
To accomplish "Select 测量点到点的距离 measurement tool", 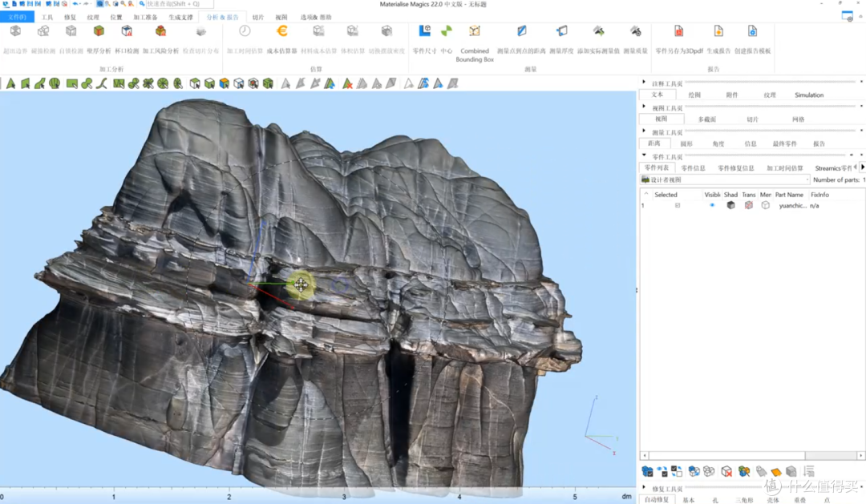I will [521, 38].
